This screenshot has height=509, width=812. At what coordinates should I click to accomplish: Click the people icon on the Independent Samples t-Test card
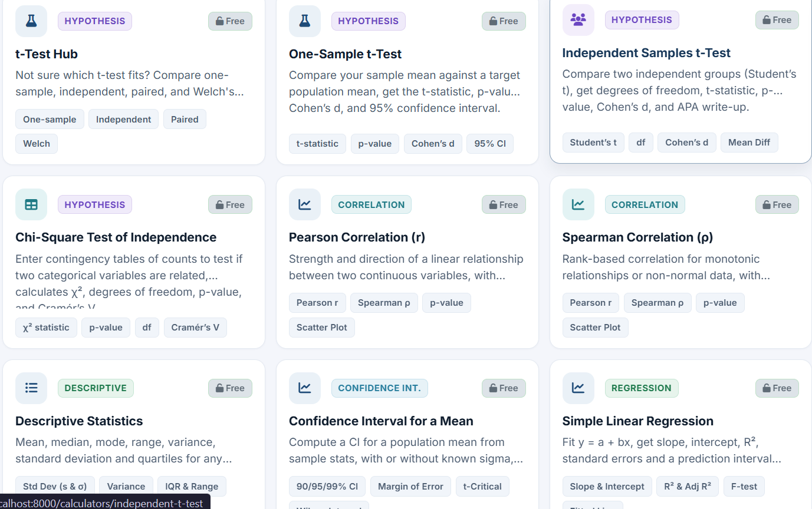pos(578,20)
